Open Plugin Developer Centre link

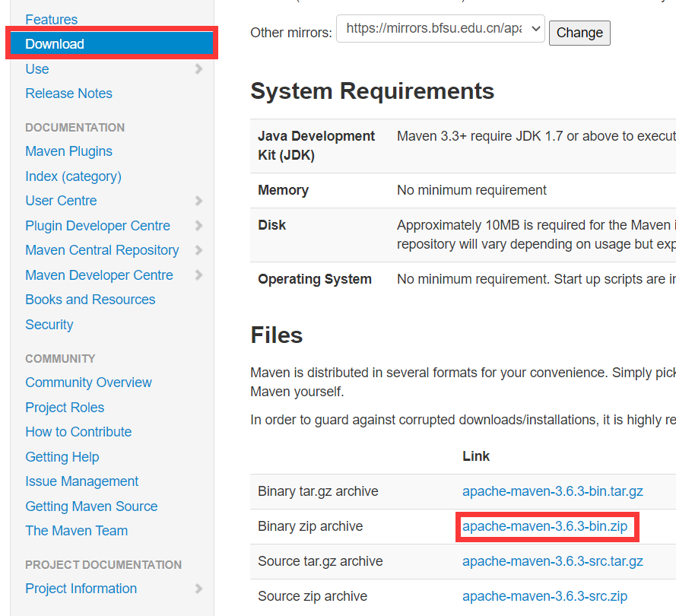click(x=97, y=226)
